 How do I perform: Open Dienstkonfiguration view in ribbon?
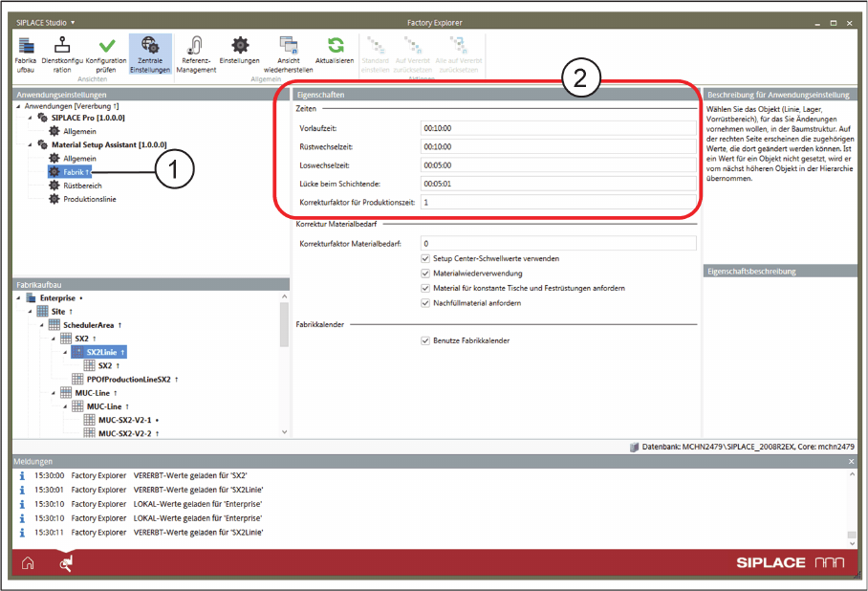[x=62, y=45]
